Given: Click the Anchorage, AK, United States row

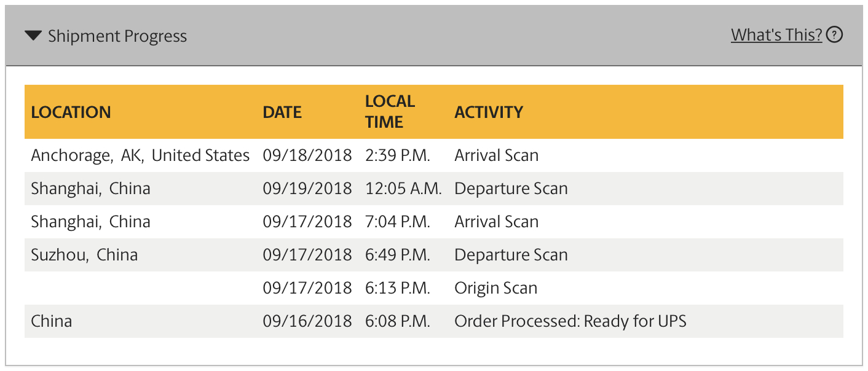Looking at the screenshot, I should (x=433, y=155).
